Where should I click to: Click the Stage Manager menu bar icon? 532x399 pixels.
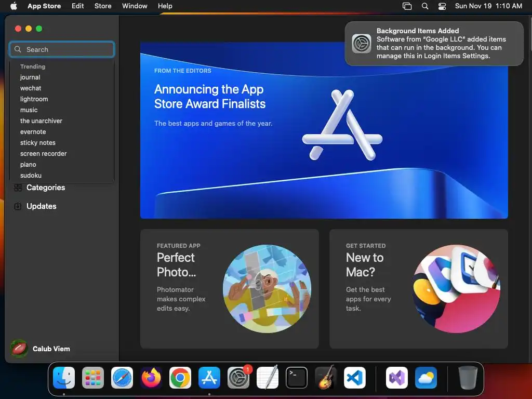click(x=407, y=6)
